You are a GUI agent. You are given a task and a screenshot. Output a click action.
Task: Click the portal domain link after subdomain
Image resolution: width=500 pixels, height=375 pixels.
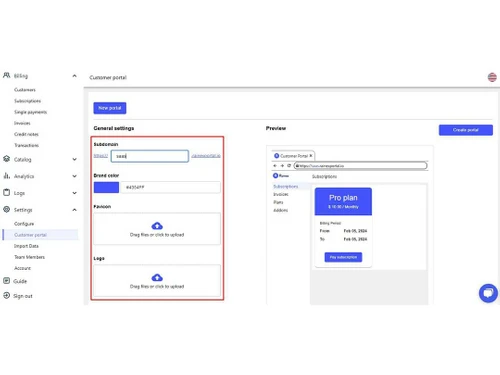point(206,156)
